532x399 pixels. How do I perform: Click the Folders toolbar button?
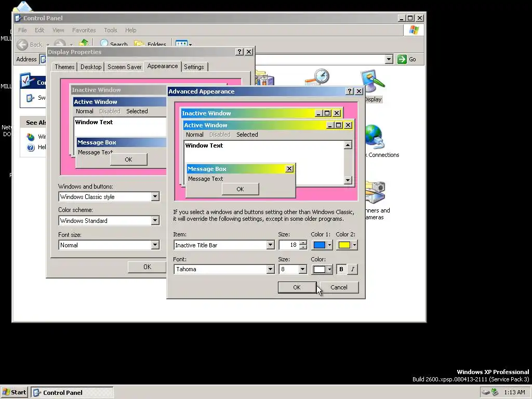pyautogui.click(x=150, y=44)
